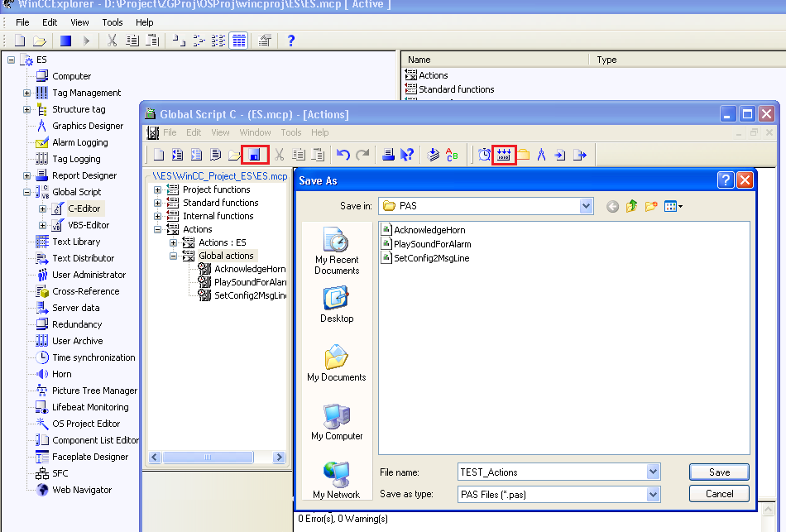Go to Desktop place in Save As
Viewport: 786px width, 532px height.
point(337,304)
